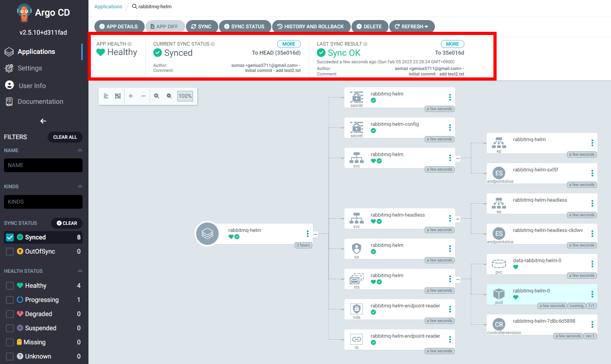
Task: Collapse the NAME filter section
Action: point(80,150)
